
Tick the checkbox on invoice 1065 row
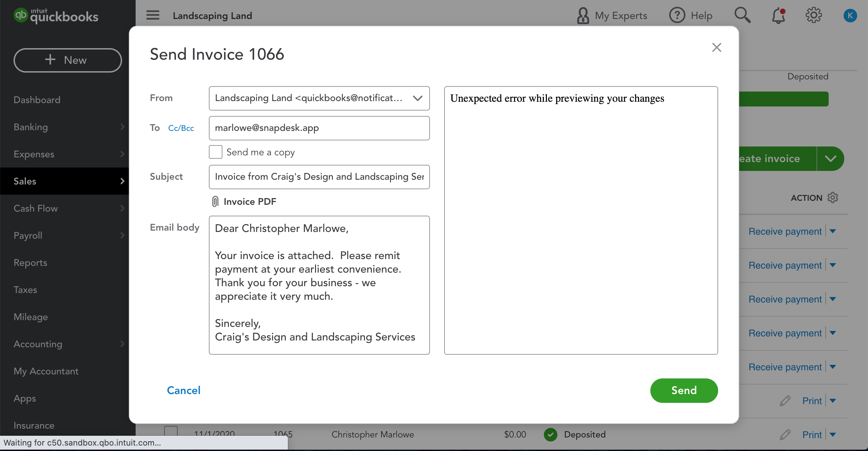171,431
